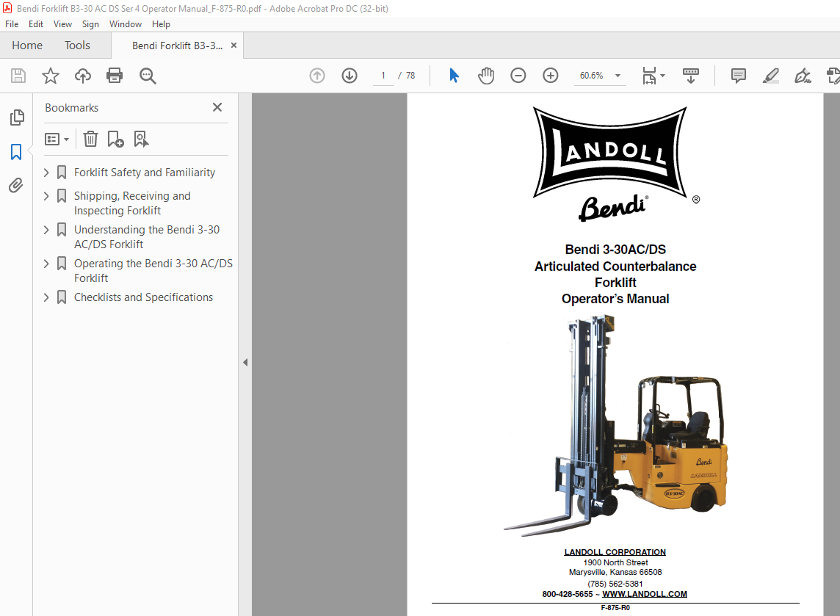Open Page Thumbnails panel icon
Viewport: 840px width, 616px height.
(17, 117)
